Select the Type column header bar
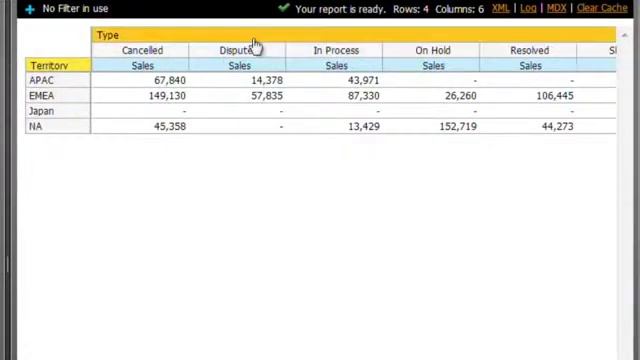The height and width of the screenshot is (360, 640). pyautogui.click(x=353, y=35)
